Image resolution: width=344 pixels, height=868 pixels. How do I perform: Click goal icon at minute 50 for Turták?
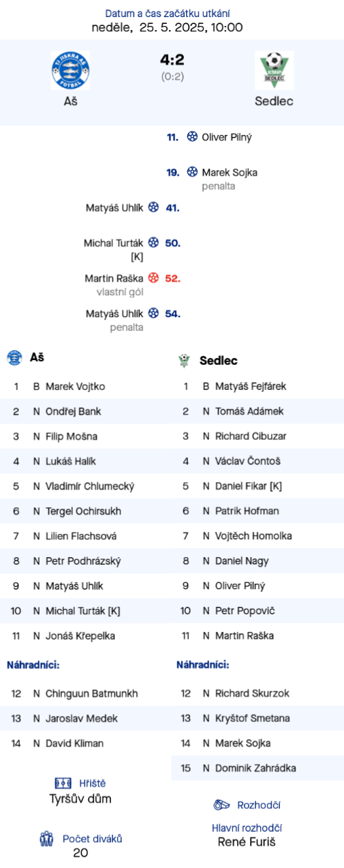click(x=153, y=243)
